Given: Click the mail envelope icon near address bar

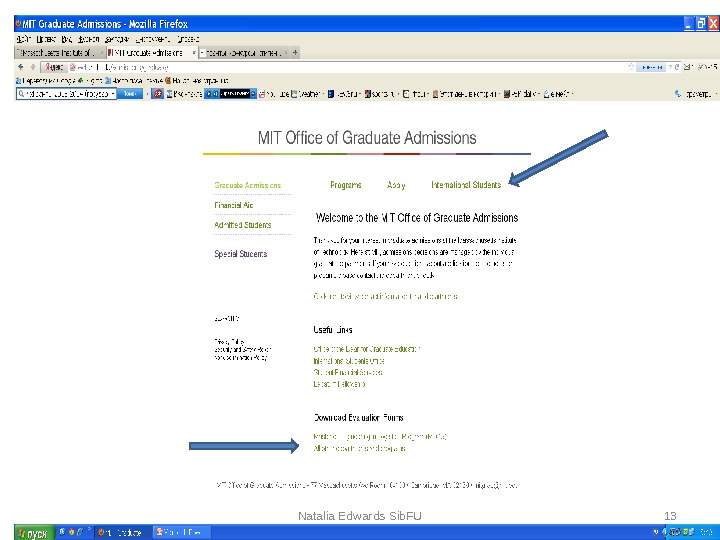Looking at the screenshot, I should (x=687, y=67).
